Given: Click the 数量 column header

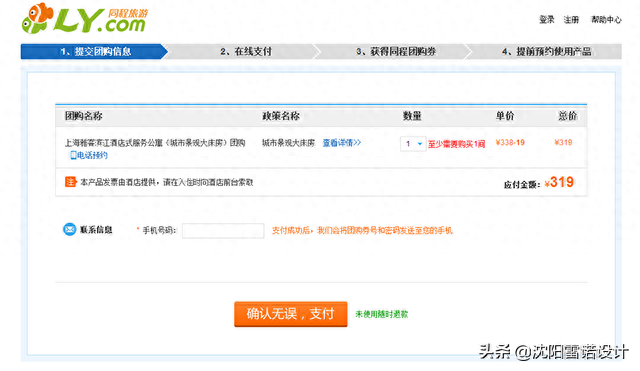Looking at the screenshot, I should (x=412, y=116).
